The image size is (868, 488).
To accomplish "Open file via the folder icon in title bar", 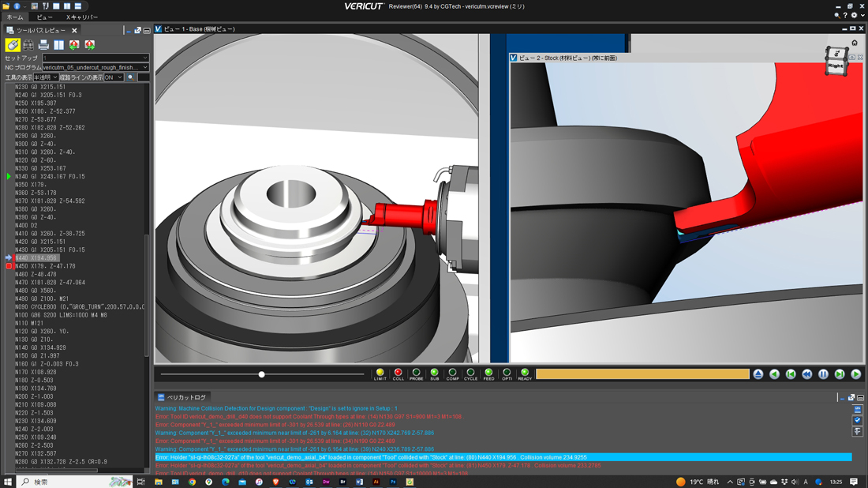I will pyautogui.click(x=6, y=6).
